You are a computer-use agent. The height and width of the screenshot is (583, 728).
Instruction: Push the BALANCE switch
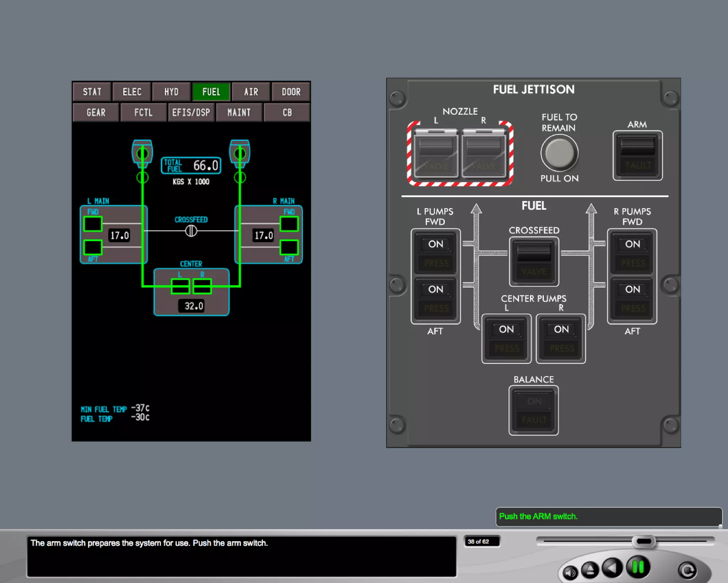pyautogui.click(x=534, y=410)
